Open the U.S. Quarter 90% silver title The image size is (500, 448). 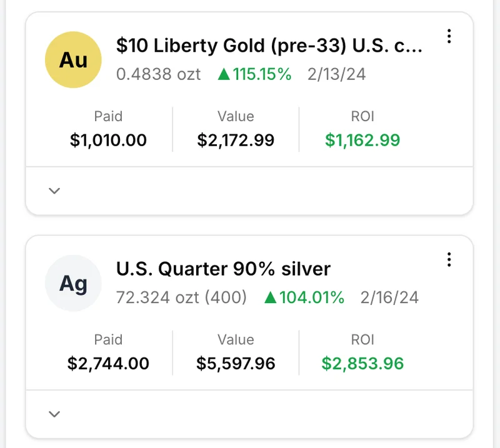pos(223,269)
